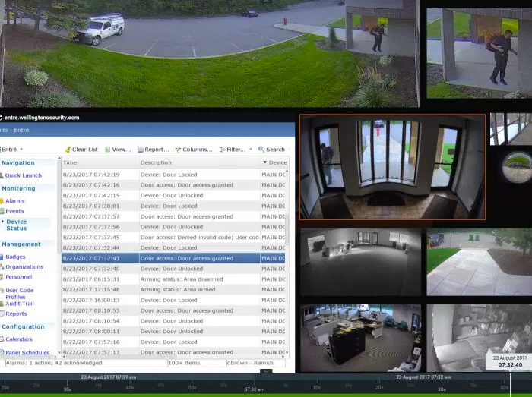This screenshot has height=397, width=532.
Task: Select the parking lot camera view
Action: [209, 53]
